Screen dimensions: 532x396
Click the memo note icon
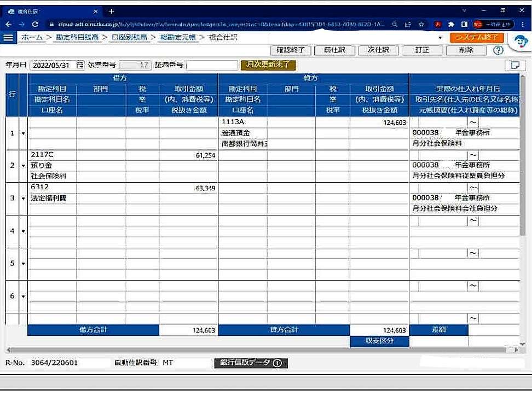(x=514, y=65)
